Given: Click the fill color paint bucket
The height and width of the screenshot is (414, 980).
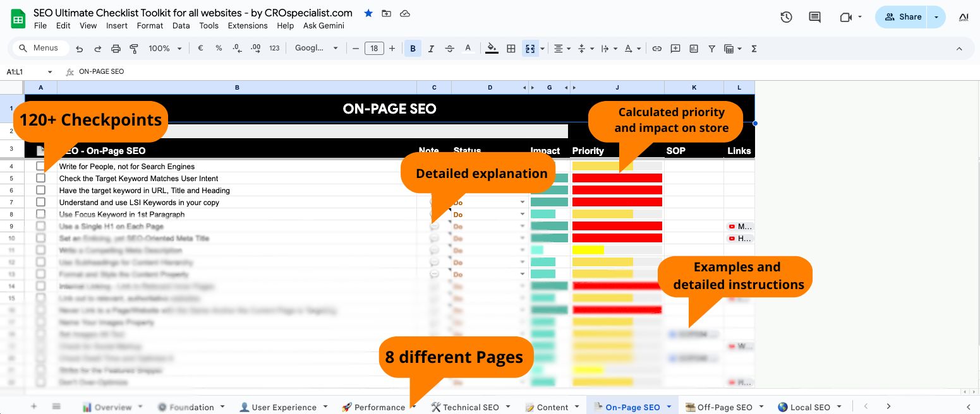Looking at the screenshot, I should click(491, 49).
